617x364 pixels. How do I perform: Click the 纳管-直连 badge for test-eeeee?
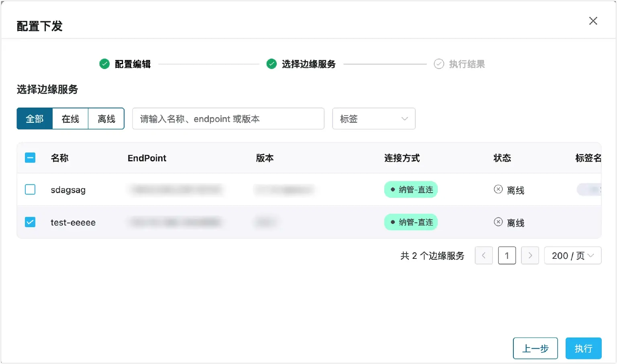411,222
